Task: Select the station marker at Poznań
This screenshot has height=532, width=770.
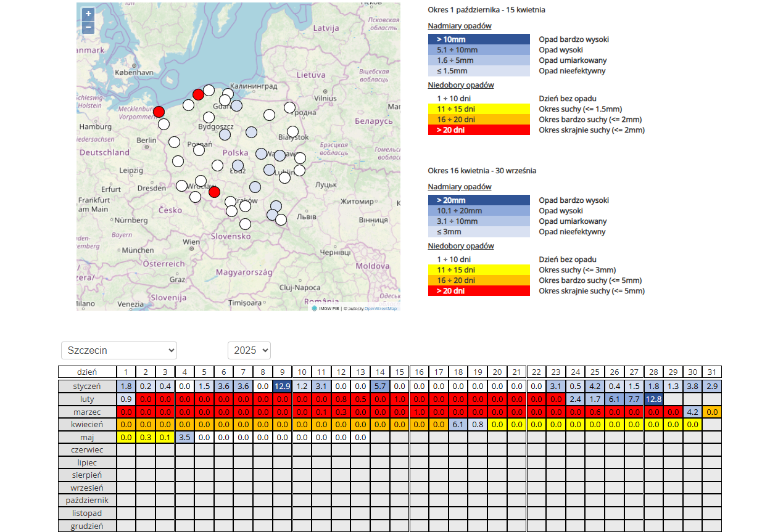Action: point(199,150)
